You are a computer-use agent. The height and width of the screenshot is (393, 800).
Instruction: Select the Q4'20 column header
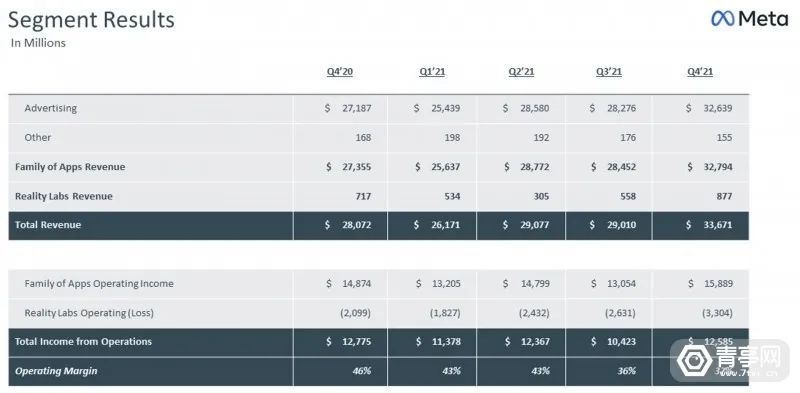pyautogui.click(x=340, y=72)
